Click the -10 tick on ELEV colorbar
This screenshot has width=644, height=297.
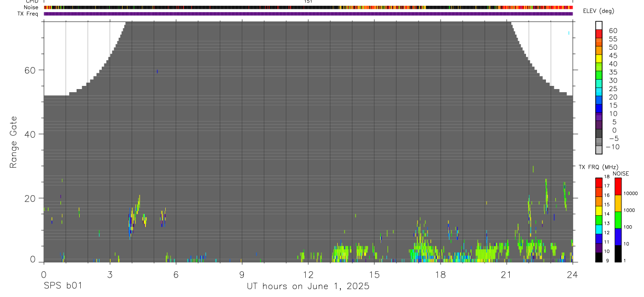[x=613, y=147]
